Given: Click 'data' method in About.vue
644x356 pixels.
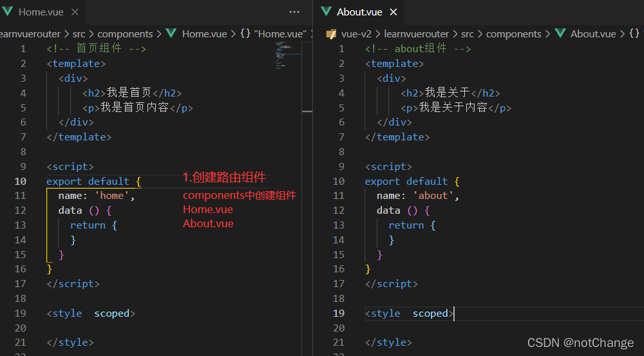Looking at the screenshot, I should [388, 211].
